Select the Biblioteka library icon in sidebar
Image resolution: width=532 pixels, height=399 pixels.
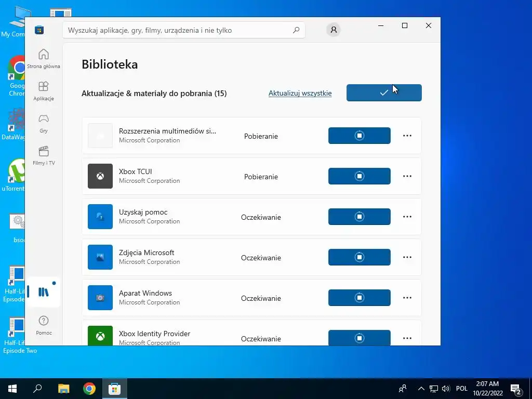tap(44, 292)
